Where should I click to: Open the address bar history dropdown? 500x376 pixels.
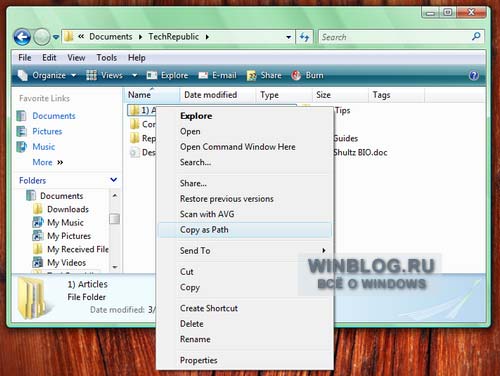[289, 37]
